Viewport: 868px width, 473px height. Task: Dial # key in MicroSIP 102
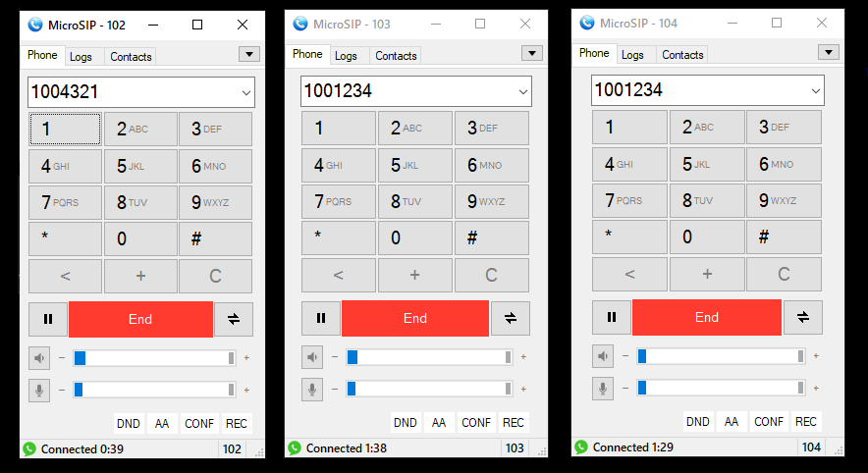tap(215, 239)
